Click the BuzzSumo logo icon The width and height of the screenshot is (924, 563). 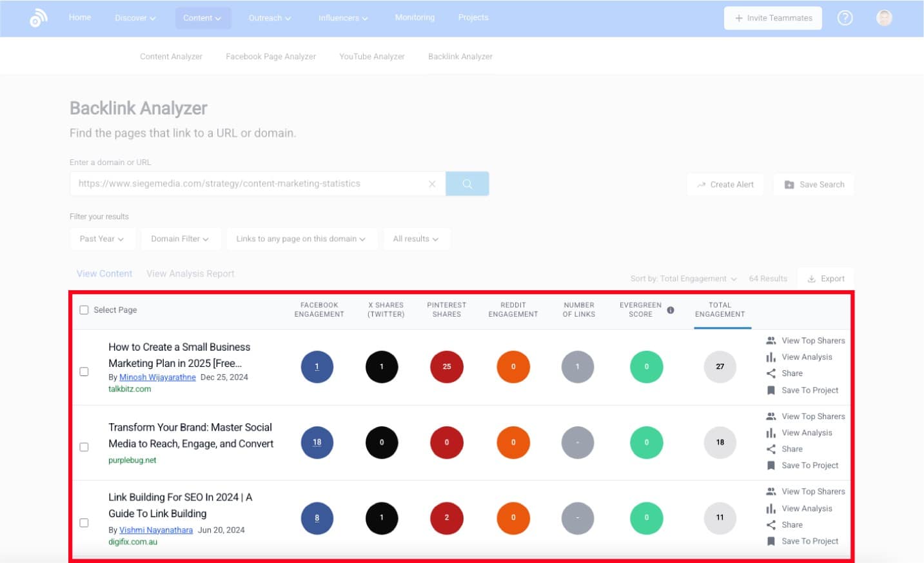pos(38,19)
